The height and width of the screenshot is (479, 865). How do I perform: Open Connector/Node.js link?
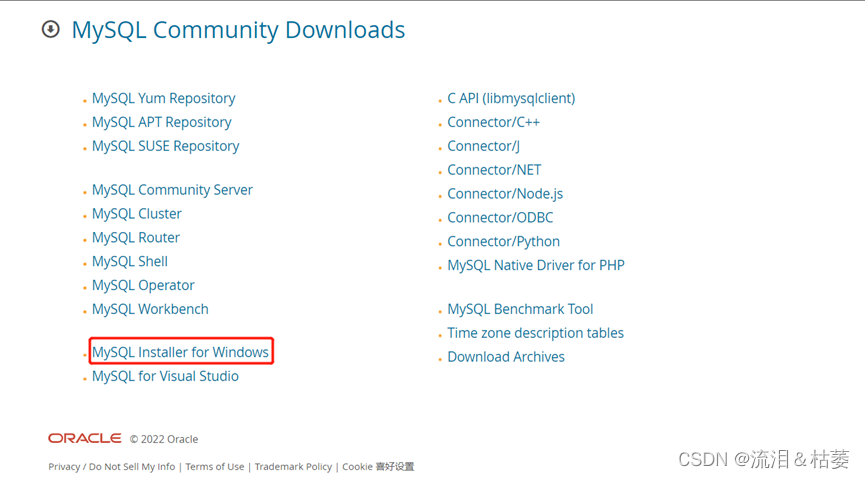pyautogui.click(x=505, y=194)
